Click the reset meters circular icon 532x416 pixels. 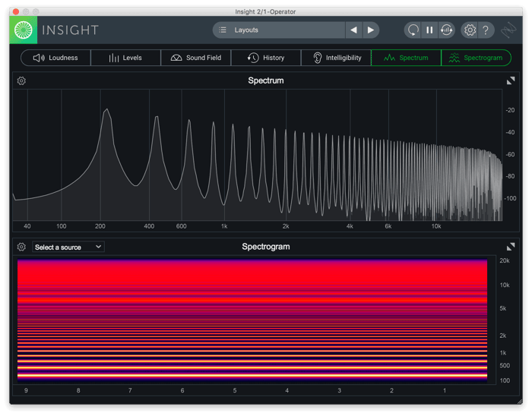click(x=413, y=30)
